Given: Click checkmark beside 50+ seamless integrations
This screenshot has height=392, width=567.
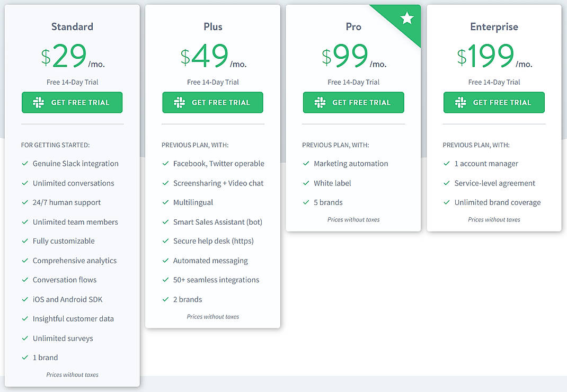Looking at the screenshot, I should (x=166, y=280).
